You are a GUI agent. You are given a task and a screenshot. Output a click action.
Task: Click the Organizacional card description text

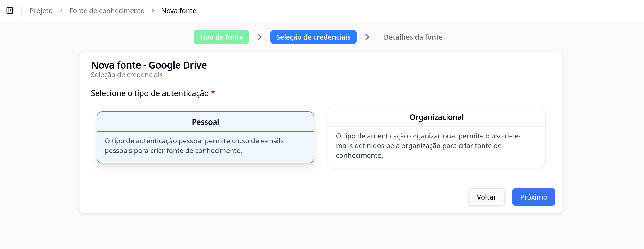click(428, 146)
